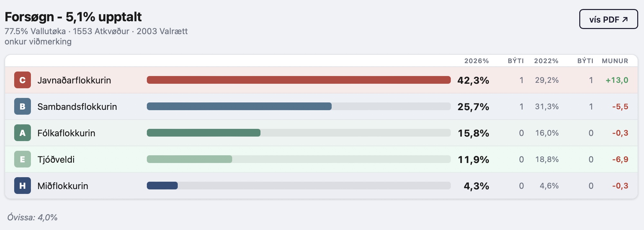Screen dimensions: 644x230
Task: Click the Tjóðveldi party name
Action: (x=56, y=159)
